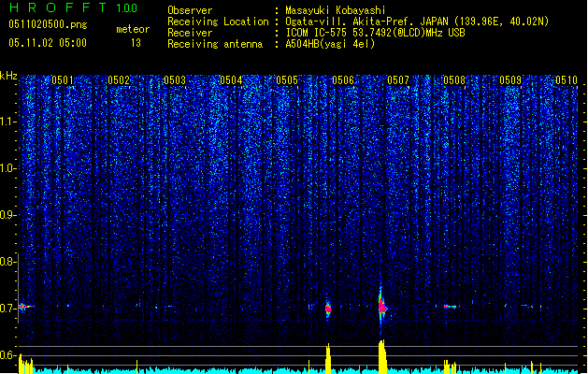Click the strong meteor echo near 0507
This screenshot has height=374, width=588.
tap(381, 306)
